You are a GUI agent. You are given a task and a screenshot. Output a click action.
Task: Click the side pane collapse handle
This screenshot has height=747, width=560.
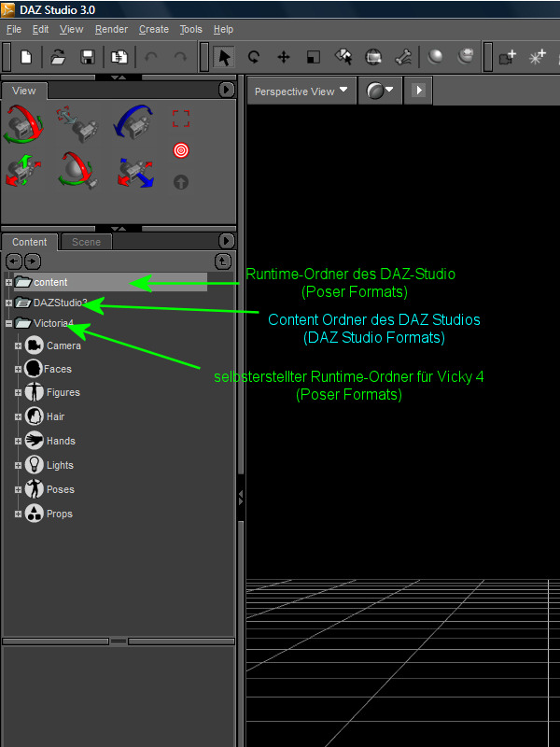tap(241, 498)
